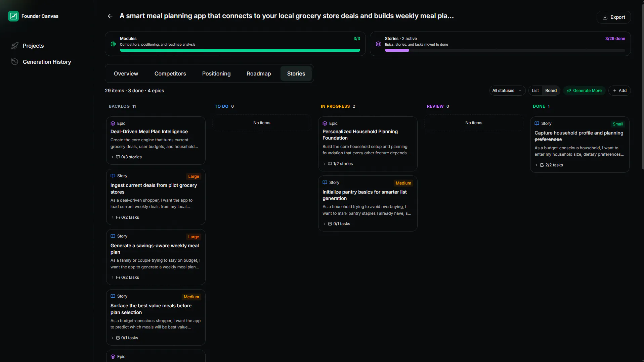Open the Overview tab
Viewport: 644px width, 362px height.
(x=126, y=73)
